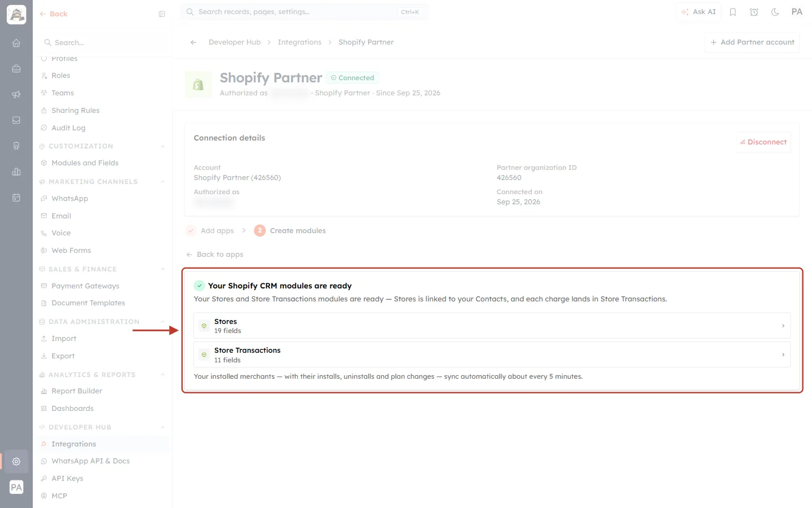Focus the global search records field
The image size is (812, 508).
(304, 12)
